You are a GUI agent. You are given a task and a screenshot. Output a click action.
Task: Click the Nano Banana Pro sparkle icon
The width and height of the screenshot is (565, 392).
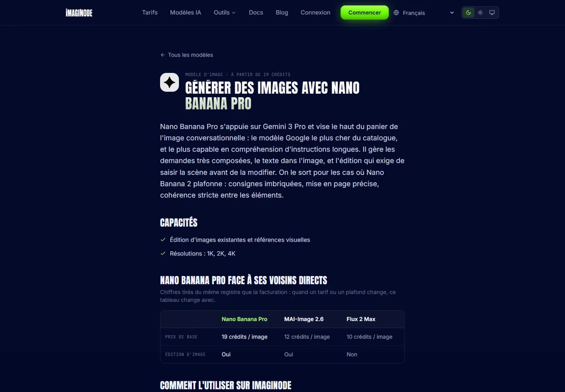coord(169,82)
